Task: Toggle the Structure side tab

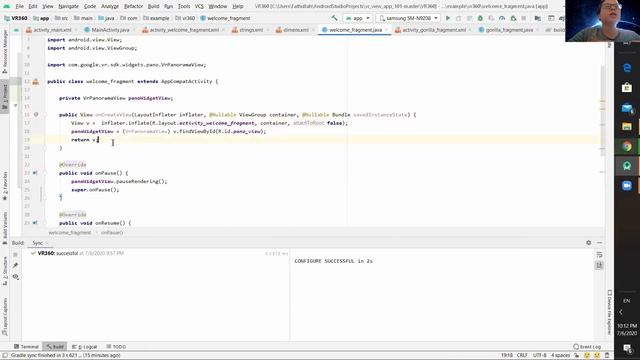Action: click(x=5, y=271)
